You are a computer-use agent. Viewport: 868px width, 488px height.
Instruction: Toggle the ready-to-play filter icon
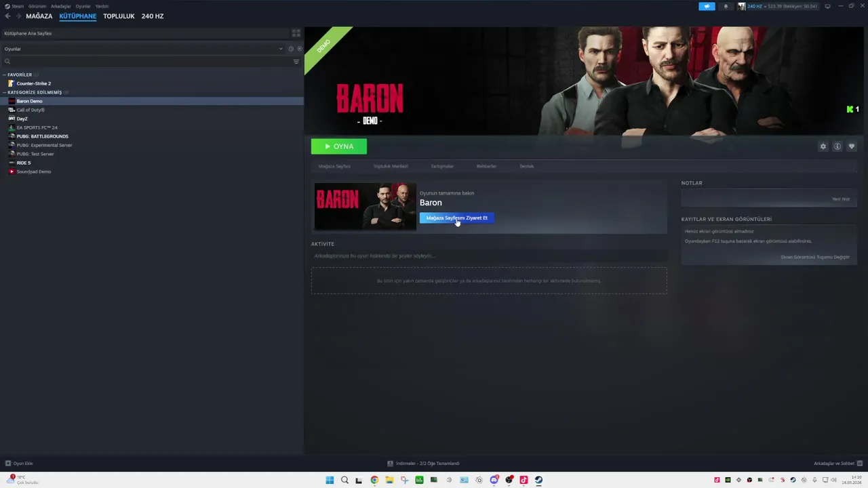pos(300,49)
